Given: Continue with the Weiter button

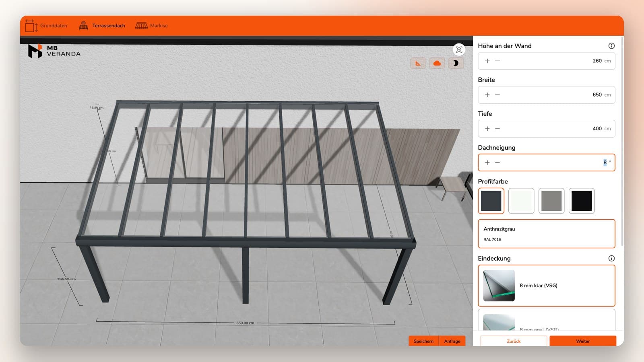Looking at the screenshot, I should point(583,341).
